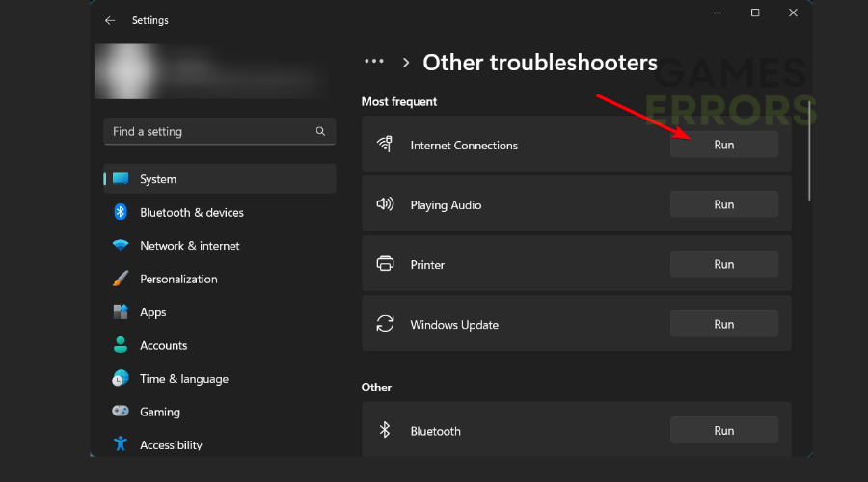This screenshot has width=868, height=482.
Task: Click the Find a setting search box
Action: coord(210,131)
